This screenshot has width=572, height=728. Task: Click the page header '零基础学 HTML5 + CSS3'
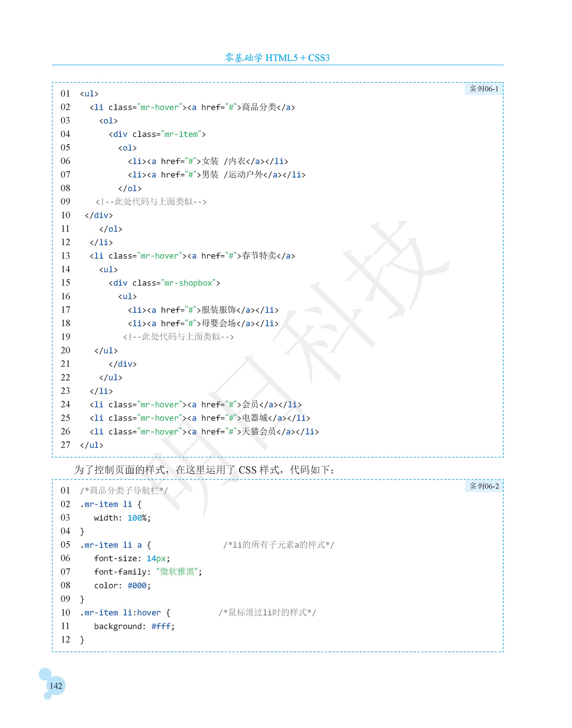(x=277, y=58)
